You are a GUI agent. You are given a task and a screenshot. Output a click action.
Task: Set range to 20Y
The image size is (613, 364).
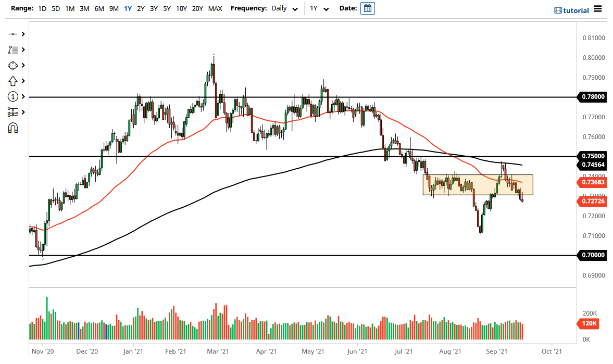pyautogui.click(x=197, y=8)
